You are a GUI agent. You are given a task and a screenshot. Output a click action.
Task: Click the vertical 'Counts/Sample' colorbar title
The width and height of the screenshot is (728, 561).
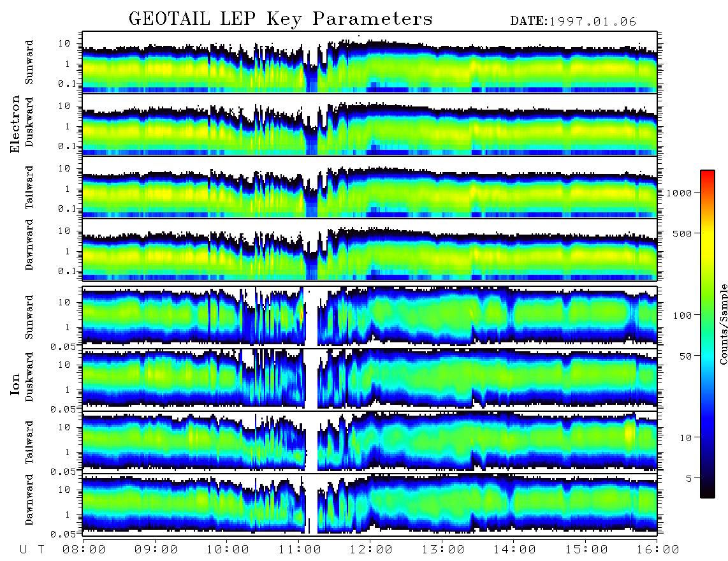pos(723,324)
